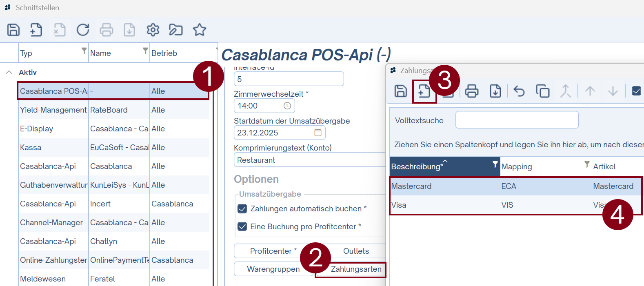Mark as favorite with the star icon
Screen dimensions: 644x286
click(x=200, y=30)
